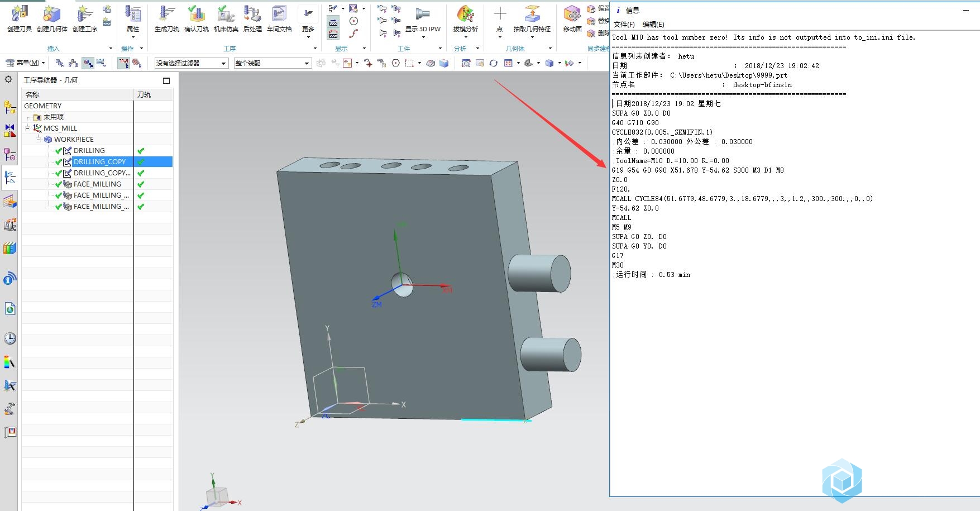This screenshot has width=980, height=511.
Task: Open the 菜单(M) menu button
Action: pos(25,63)
